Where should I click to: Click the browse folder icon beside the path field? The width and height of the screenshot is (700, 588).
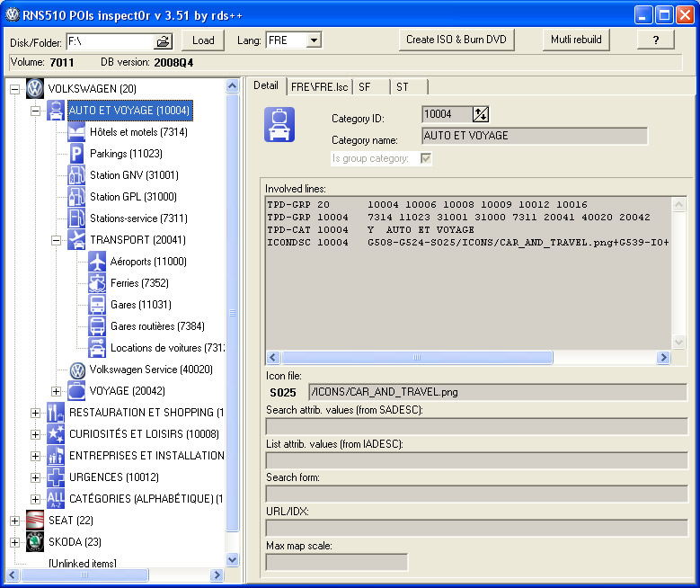click(x=163, y=40)
